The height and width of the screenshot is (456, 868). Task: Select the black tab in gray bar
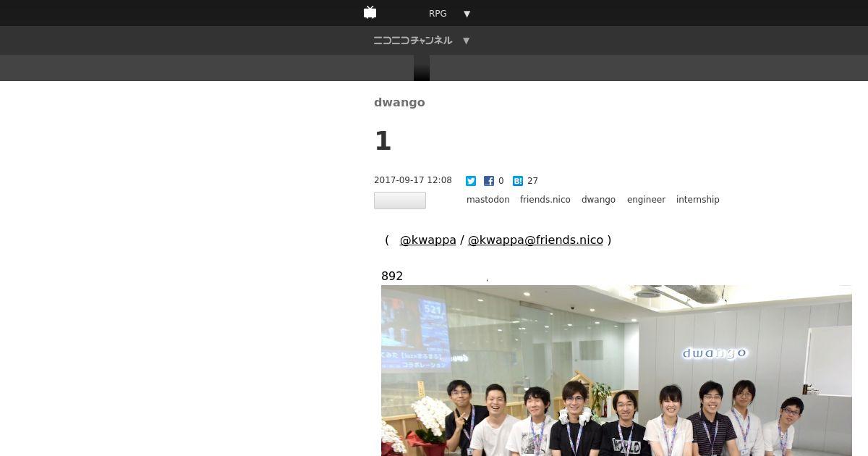(422, 68)
